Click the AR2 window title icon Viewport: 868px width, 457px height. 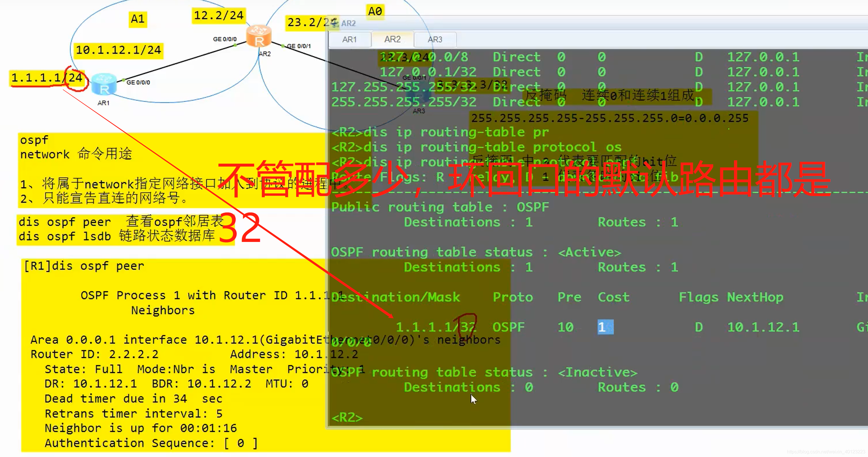coord(335,23)
